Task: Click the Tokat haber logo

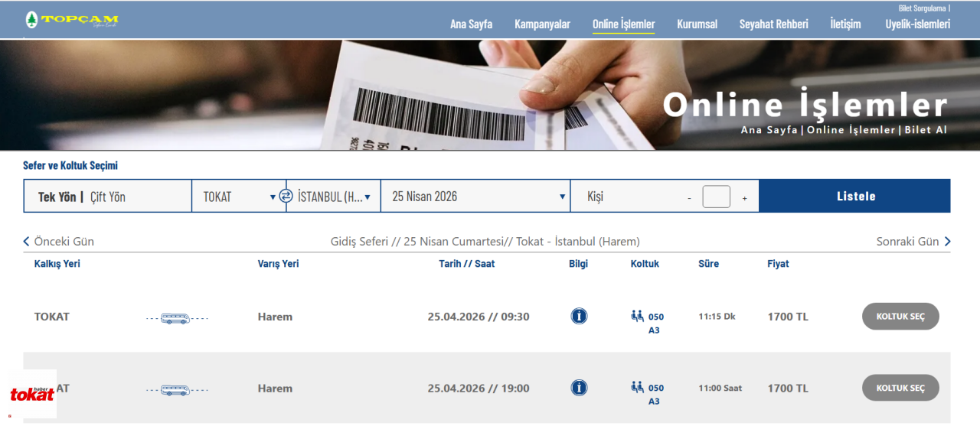Action: click(x=32, y=394)
